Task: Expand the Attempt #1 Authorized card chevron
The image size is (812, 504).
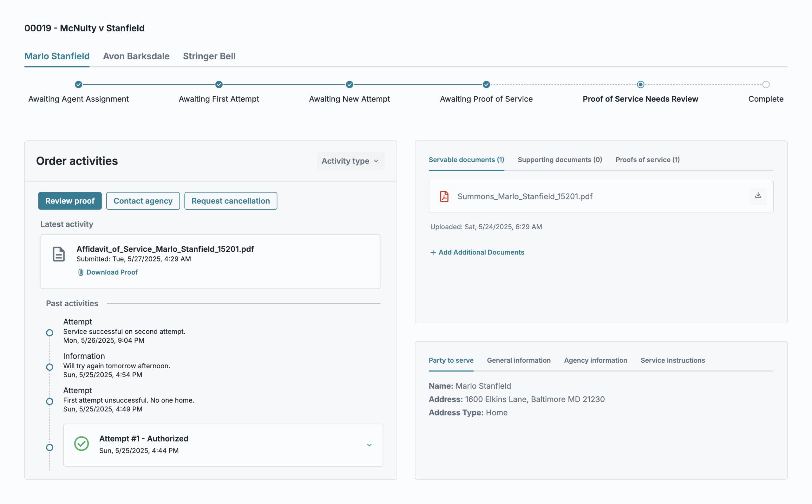Action: (x=369, y=445)
